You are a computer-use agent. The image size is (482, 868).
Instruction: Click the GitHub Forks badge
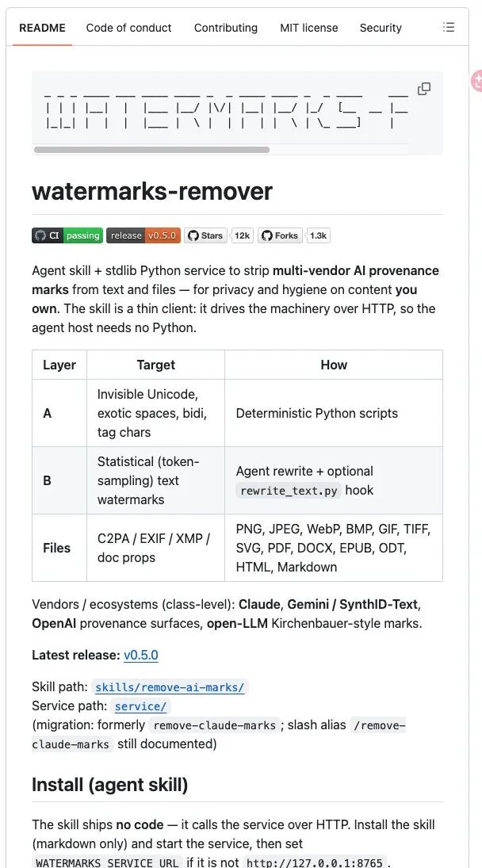pos(281,235)
